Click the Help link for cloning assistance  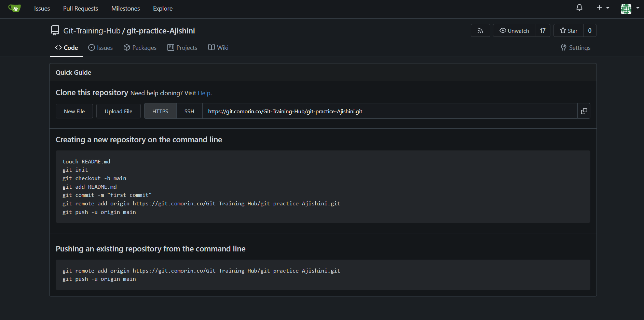204,93
